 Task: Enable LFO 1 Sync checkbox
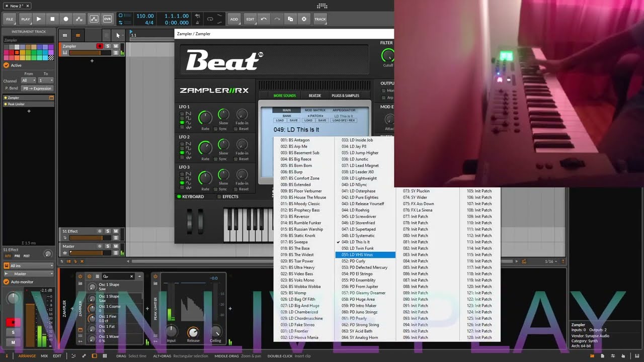(215, 129)
